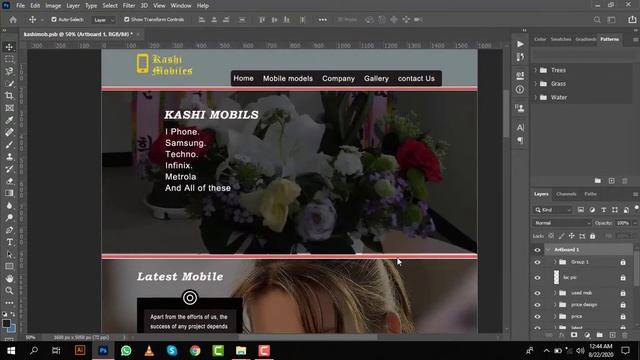Open the Kind layer filter dropdown
The image size is (640, 360).
click(x=553, y=210)
